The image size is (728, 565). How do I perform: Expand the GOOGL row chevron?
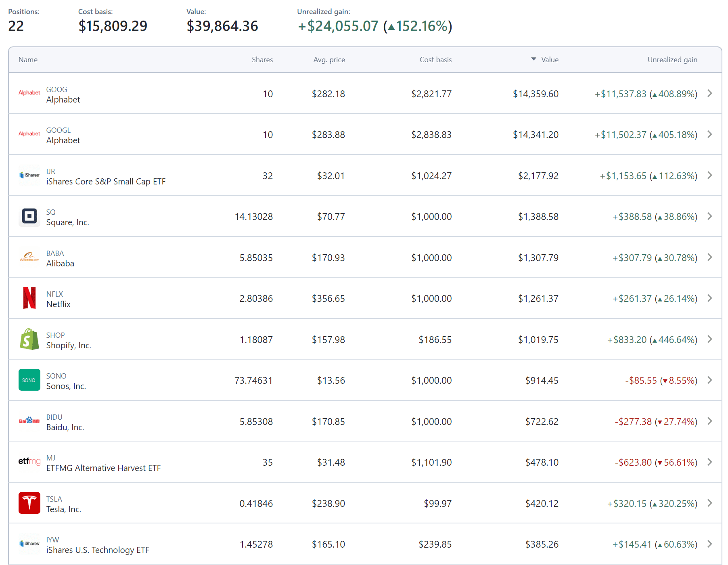710,134
